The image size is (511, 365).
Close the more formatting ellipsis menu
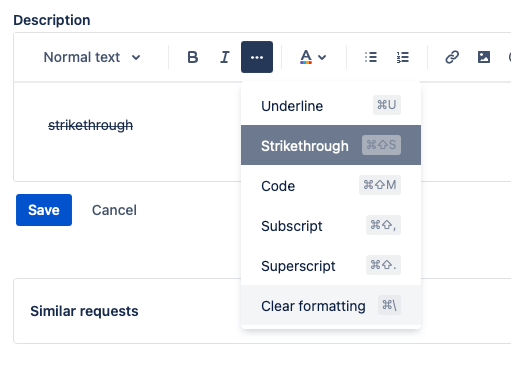257,57
